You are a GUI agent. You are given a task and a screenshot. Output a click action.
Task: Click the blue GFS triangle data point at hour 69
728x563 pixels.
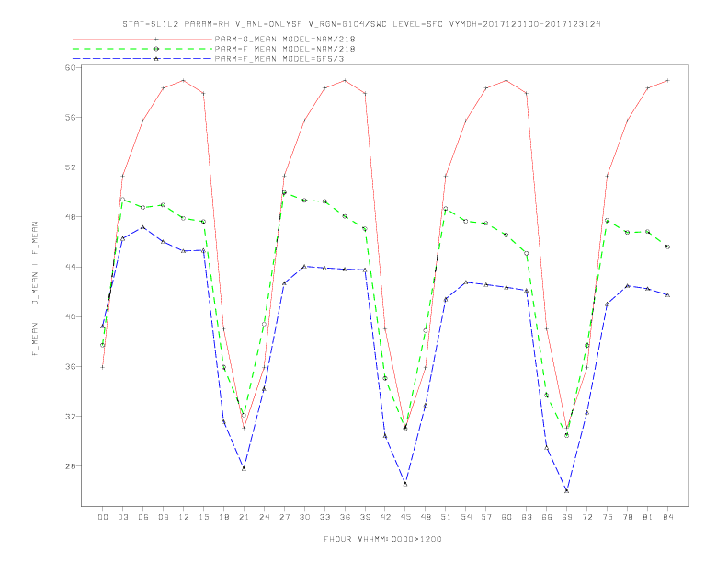coord(567,490)
